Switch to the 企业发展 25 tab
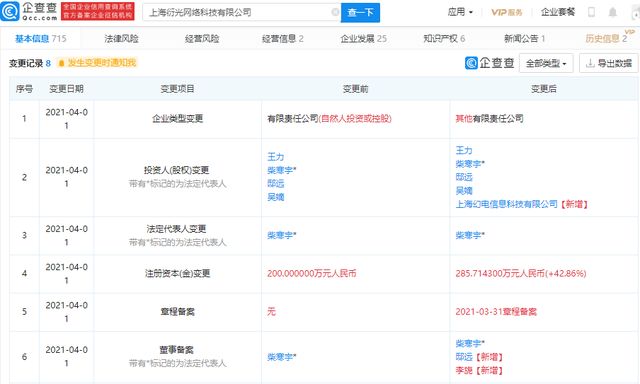Screen dimensions: 640x384 (363, 39)
